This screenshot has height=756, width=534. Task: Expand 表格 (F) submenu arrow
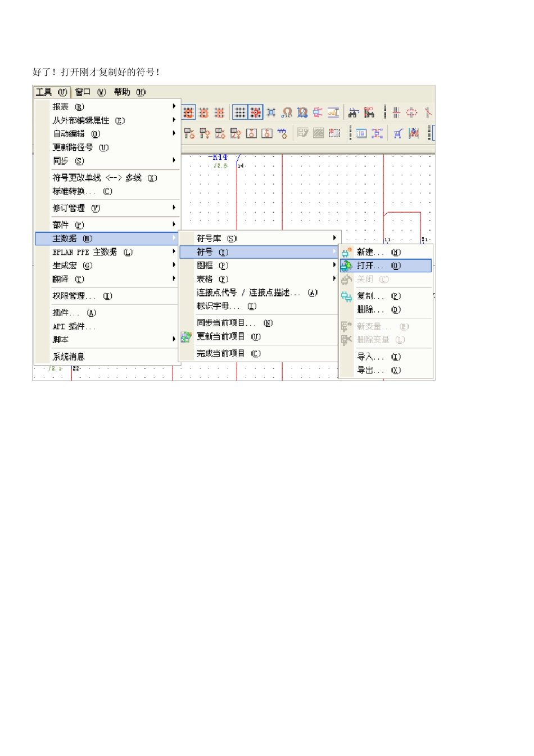334,278
